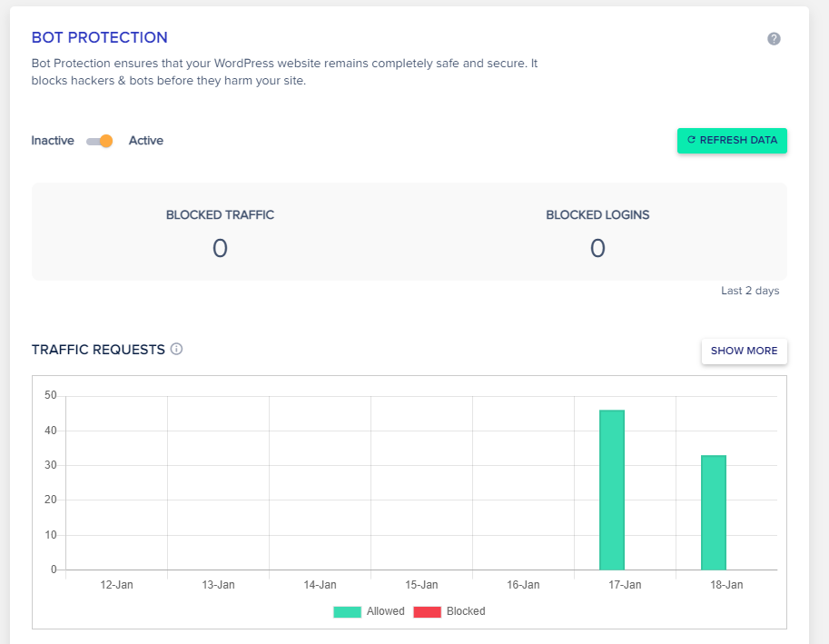Click the 12-Jan axis label

tap(116, 585)
